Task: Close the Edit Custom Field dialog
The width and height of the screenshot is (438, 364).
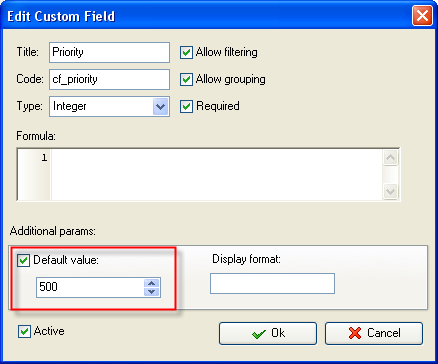Action: click(x=422, y=16)
